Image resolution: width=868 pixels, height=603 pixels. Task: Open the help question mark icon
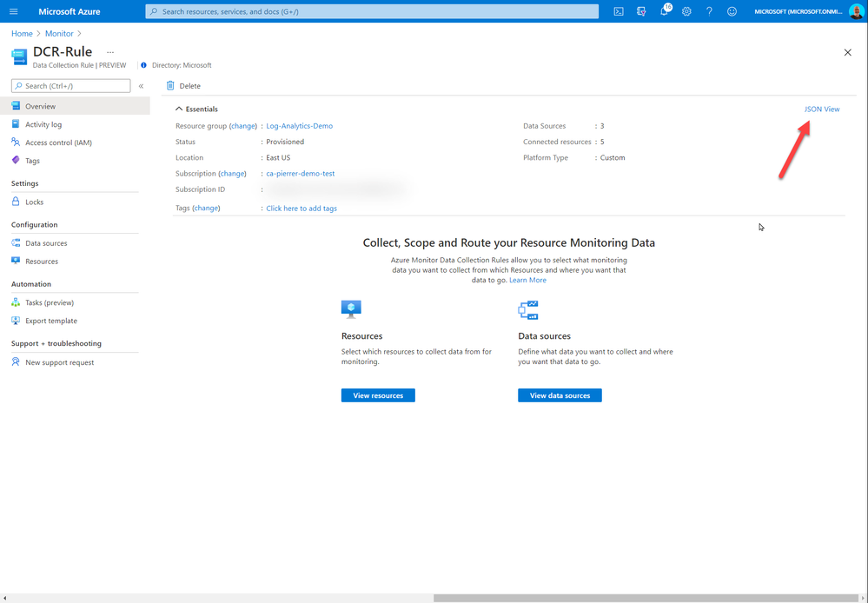pyautogui.click(x=709, y=11)
